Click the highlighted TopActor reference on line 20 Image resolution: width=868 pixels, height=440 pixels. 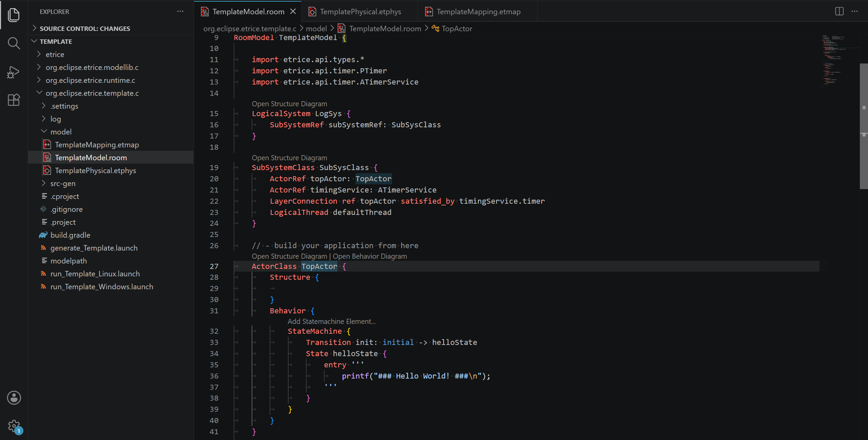(373, 179)
